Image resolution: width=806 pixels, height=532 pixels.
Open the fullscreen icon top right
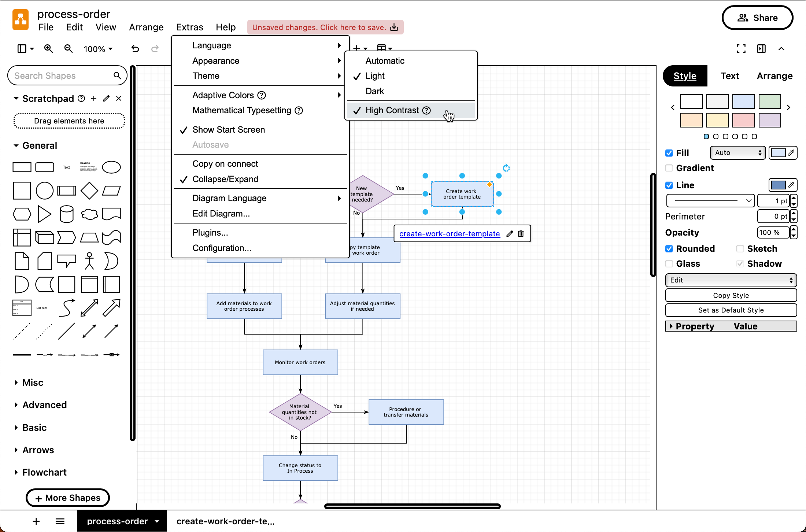741,48
